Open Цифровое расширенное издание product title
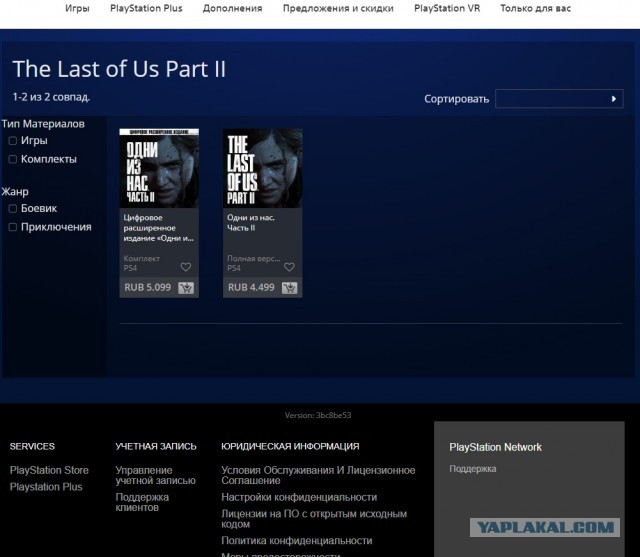 pos(158,228)
